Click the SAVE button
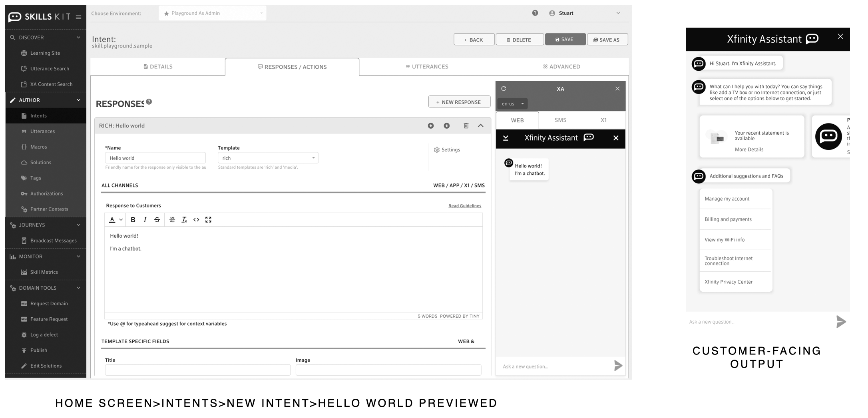868x418 pixels. (565, 39)
